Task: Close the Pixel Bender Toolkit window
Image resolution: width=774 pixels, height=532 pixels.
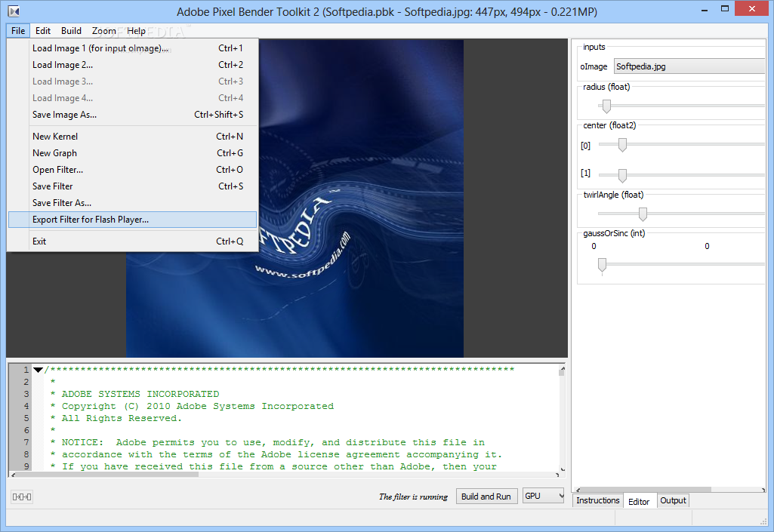Action: [x=752, y=8]
